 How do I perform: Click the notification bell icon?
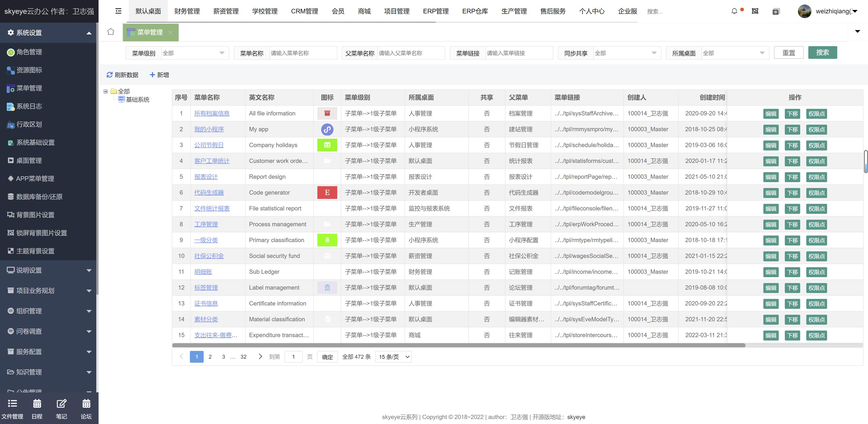tap(734, 11)
